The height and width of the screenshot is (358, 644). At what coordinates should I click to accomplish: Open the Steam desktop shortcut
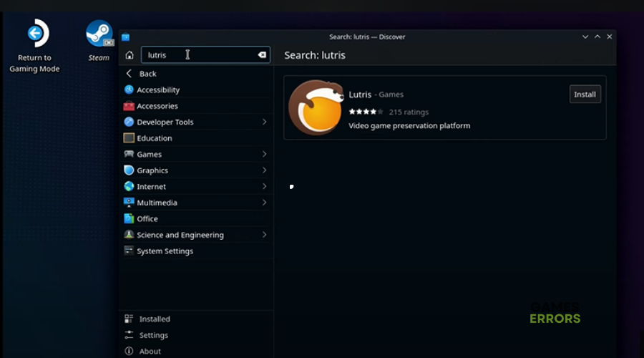pyautogui.click(x=99, y=40)
